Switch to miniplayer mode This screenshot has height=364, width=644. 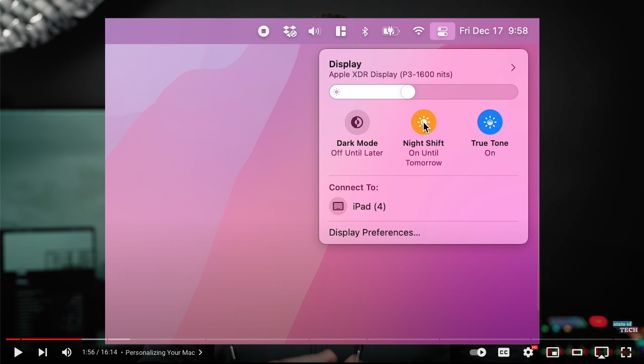coord(553,352)
